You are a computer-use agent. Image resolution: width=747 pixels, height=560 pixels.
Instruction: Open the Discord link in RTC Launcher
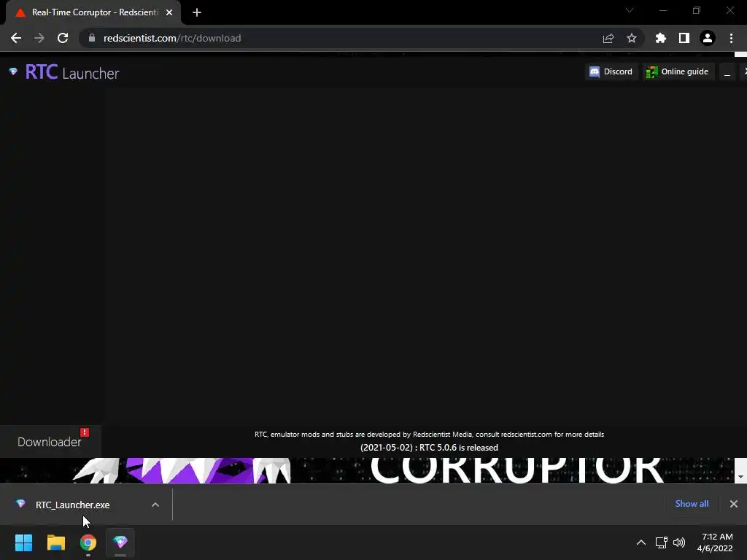[611, 72]
